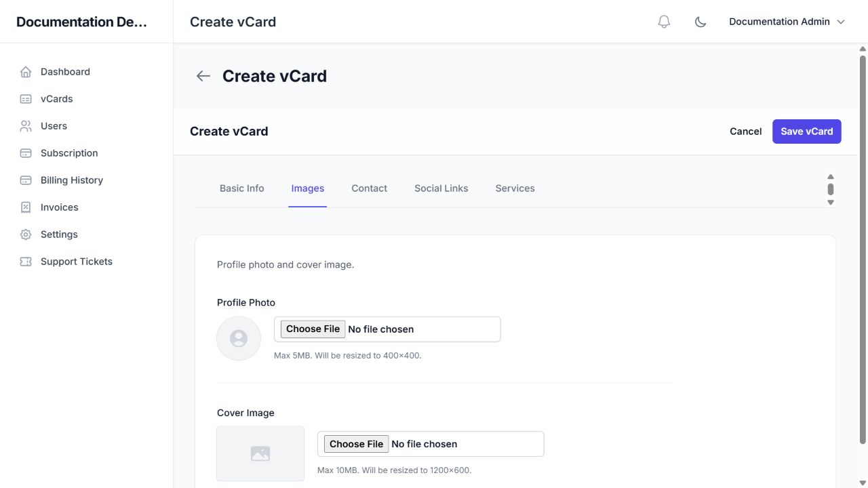Click the cover image placeholder thumbnail
Viewport: 868px width, 488px height.
click(260, 453)
